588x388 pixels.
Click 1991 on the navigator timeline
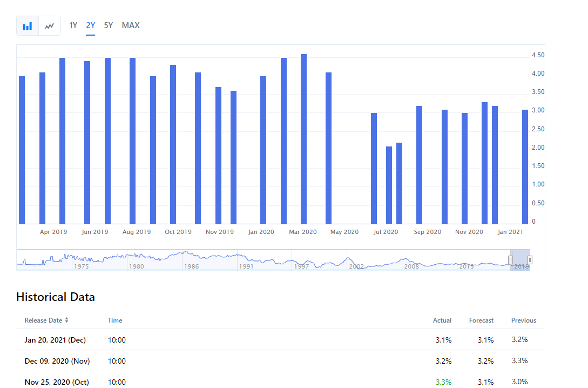246,266
